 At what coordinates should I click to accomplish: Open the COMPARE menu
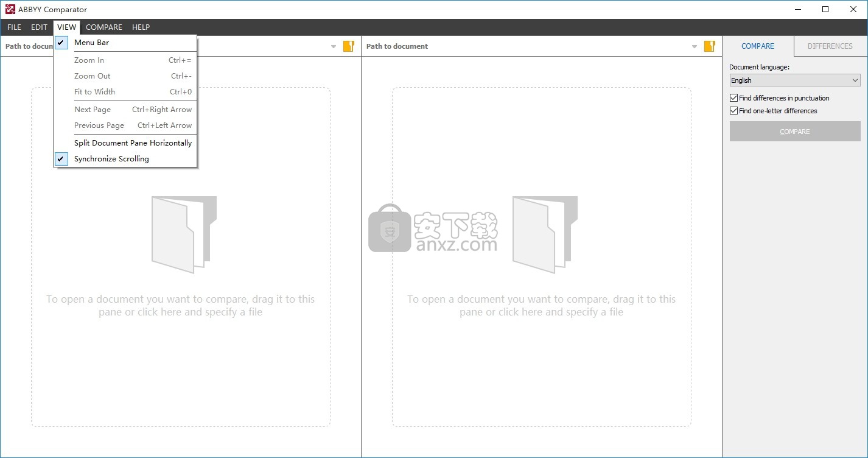(103, 27)
